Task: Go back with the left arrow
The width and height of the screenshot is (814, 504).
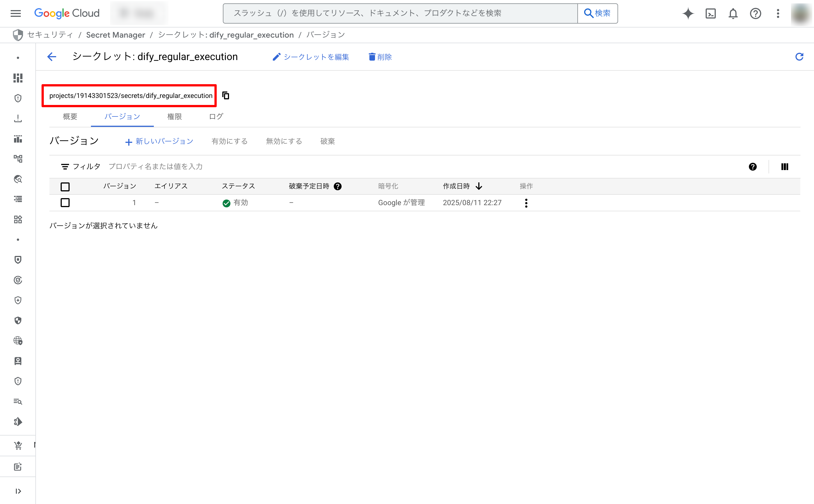Action: point(52,57)
